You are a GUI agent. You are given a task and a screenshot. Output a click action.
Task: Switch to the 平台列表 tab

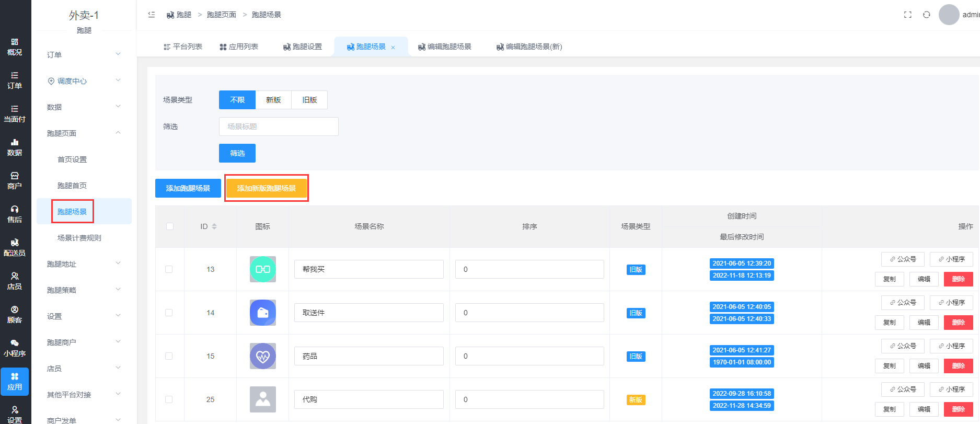click(x=183, y=47)
